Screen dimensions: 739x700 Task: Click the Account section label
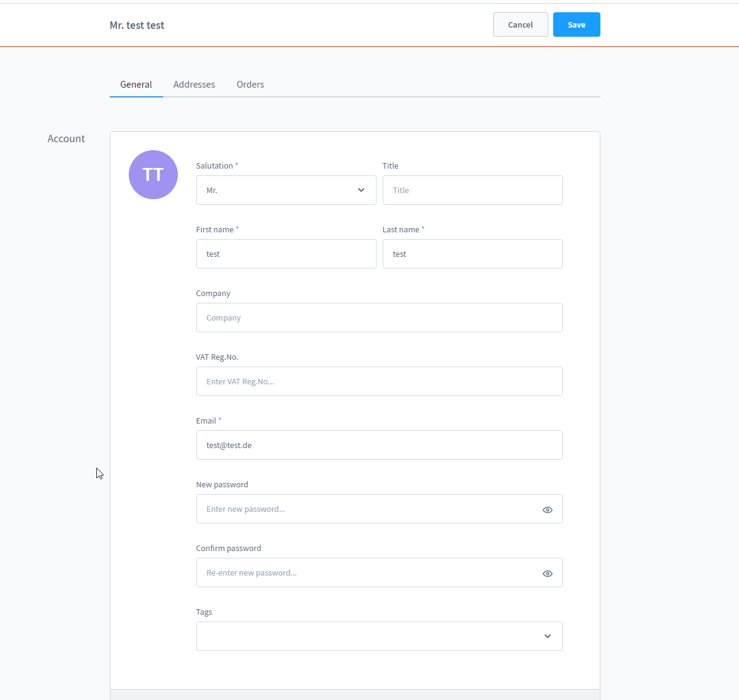pos(66,139)
